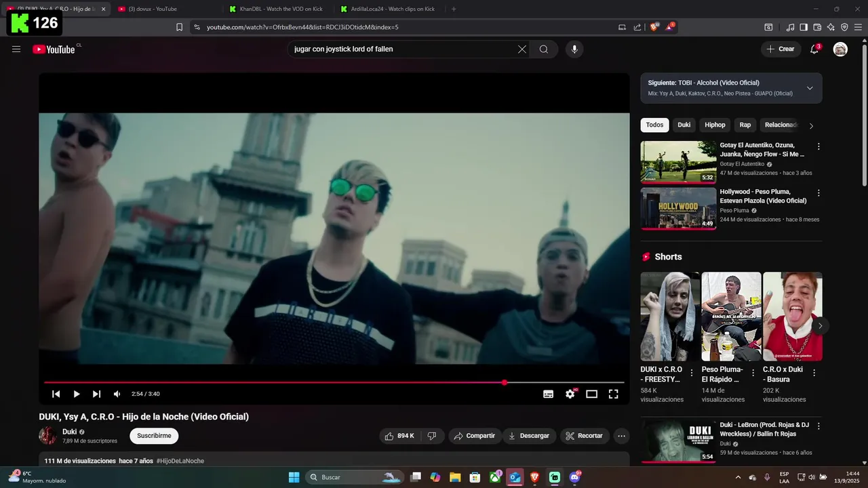Seek on the video progress bar
This screenshot has width=868, height=488.
point(334,382)
